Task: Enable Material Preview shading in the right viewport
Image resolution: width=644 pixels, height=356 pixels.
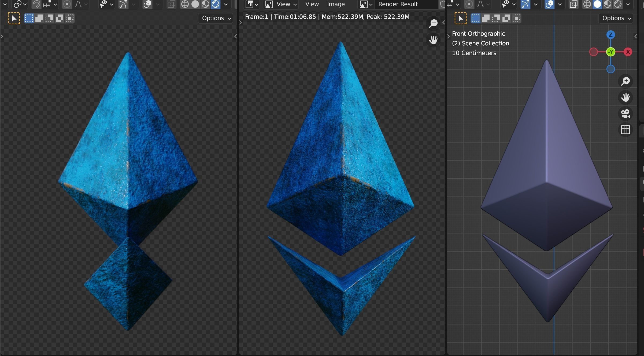Action: tap(607, 4)
